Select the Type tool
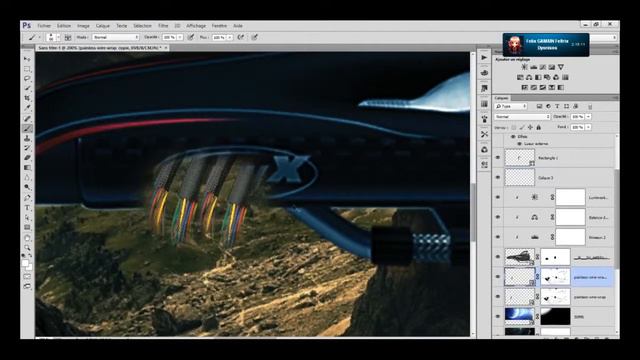Viewport: 640px width, 360px height. pos(27,208)
